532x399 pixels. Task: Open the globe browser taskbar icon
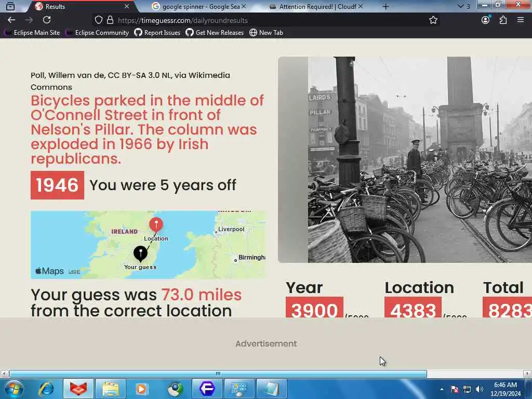175,389
